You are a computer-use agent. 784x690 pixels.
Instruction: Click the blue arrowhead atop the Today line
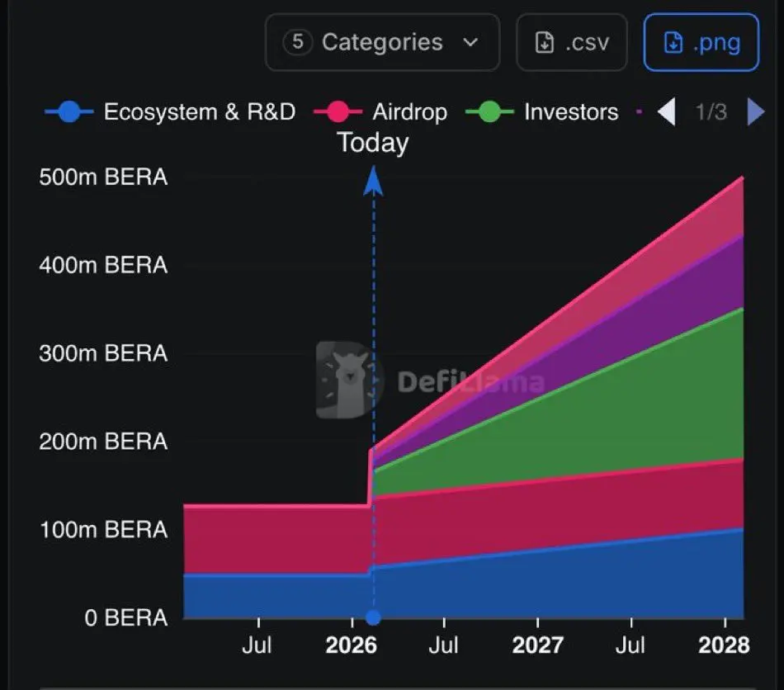pyautogui.click(x=374, y=179)
